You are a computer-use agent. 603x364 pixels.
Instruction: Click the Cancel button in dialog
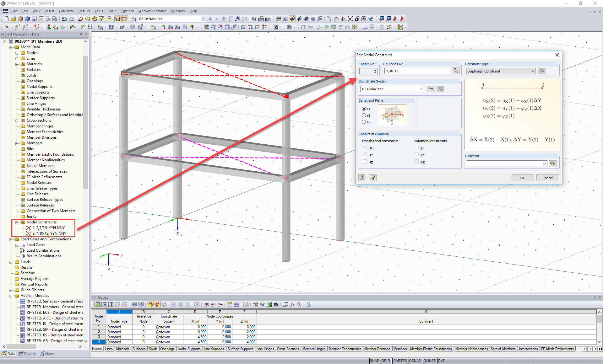tap(546, 178)
